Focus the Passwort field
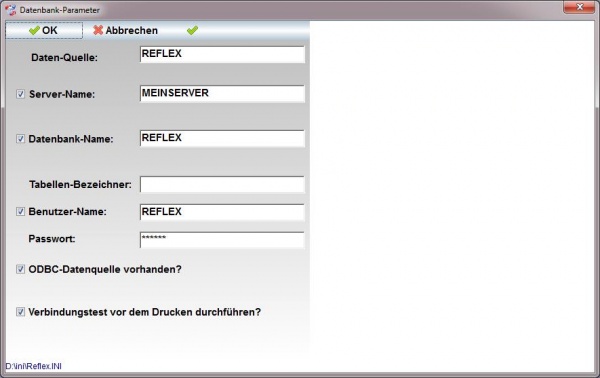The width and height of the screenshot is (600, 378). click(222, 240)
